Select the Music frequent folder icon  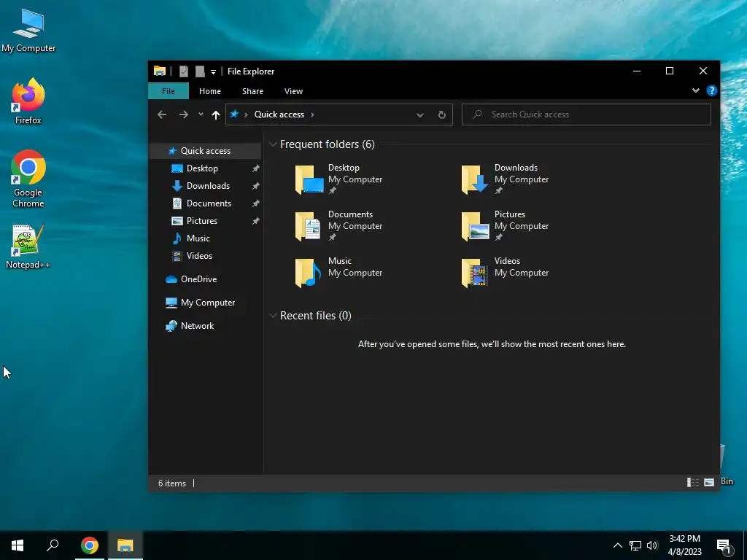tap(309, 273)
